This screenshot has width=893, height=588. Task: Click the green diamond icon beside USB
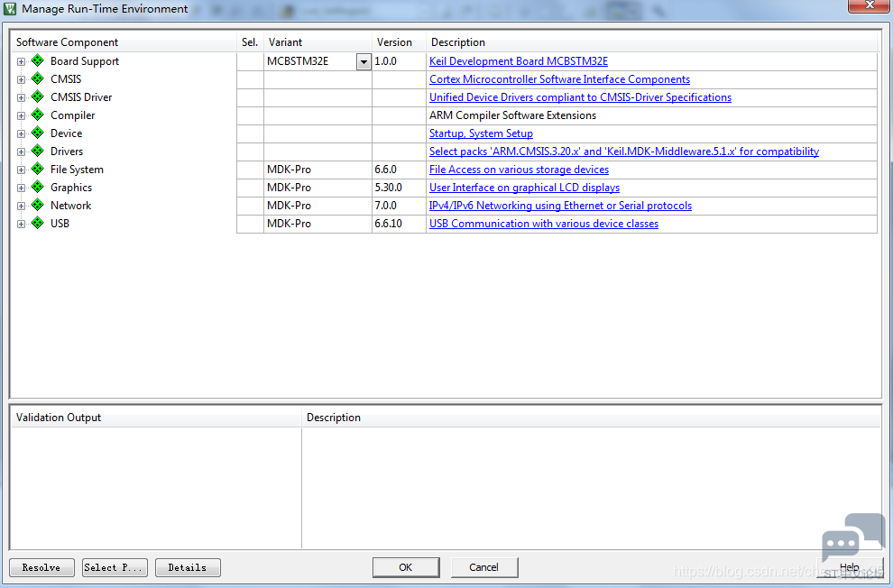(38, 223)
